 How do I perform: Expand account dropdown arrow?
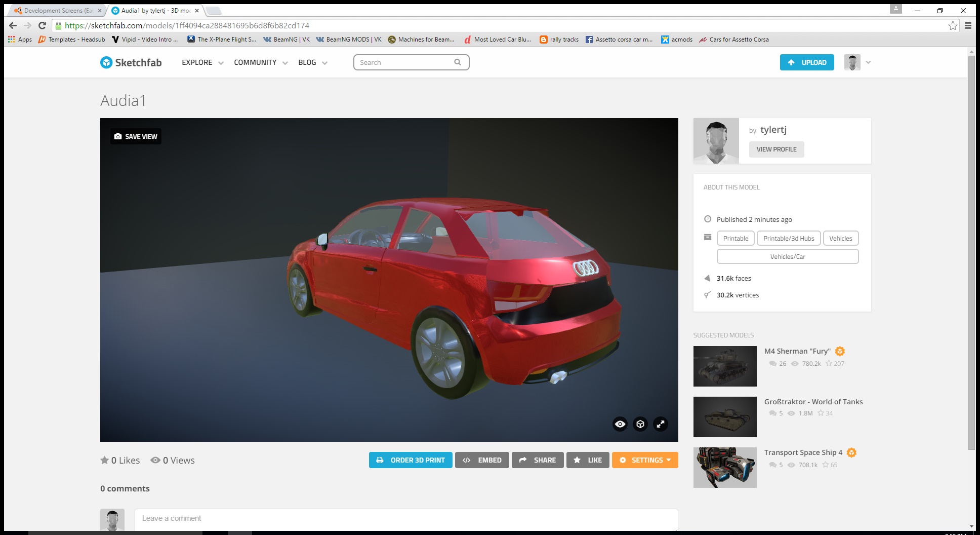(868, 62)
